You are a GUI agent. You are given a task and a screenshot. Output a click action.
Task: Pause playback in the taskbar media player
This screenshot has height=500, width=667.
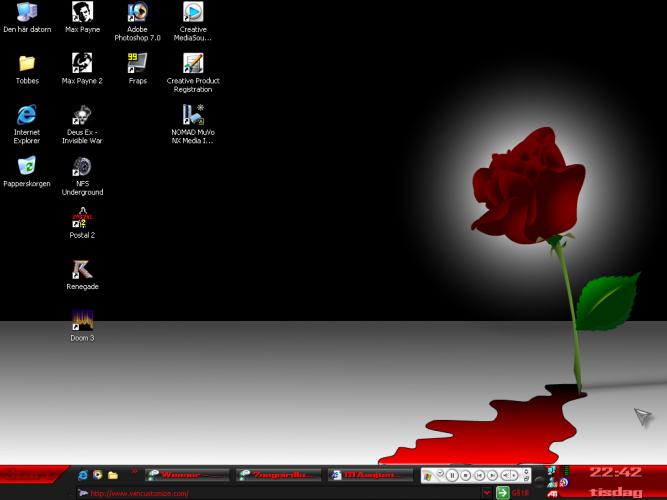pos(452,475)
